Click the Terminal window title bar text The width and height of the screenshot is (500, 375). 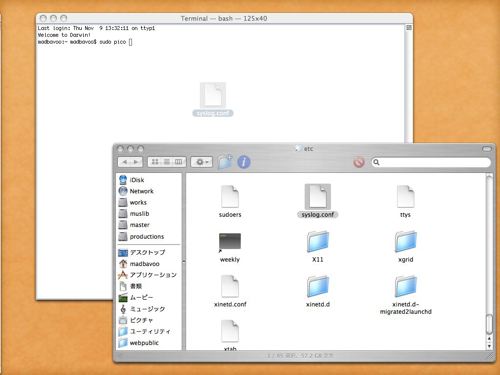[x=224, y=19]
